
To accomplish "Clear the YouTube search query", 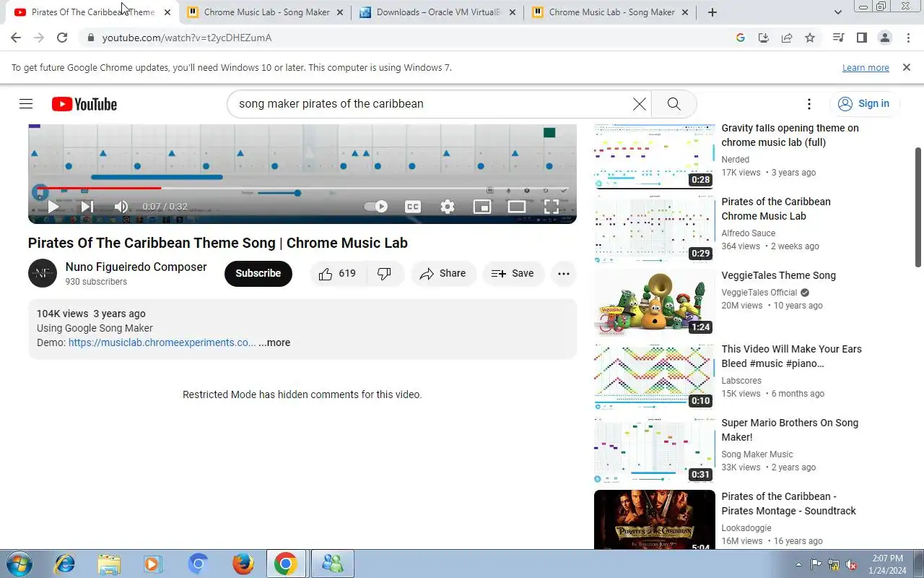I will click(x=639, y=104).
